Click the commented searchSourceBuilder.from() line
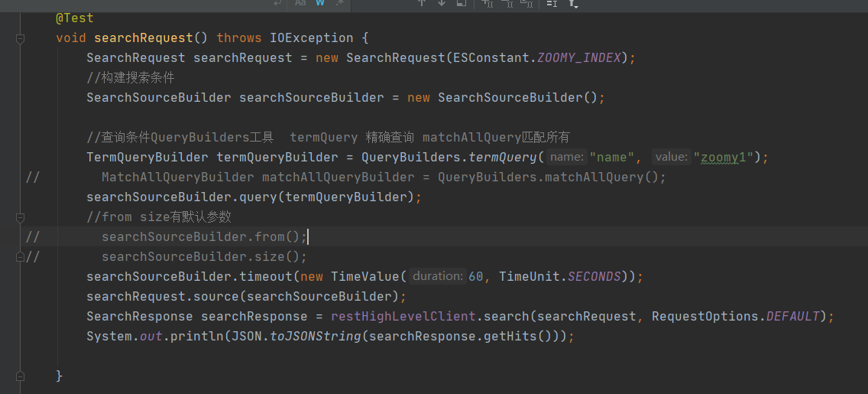This screenshot has width=868, height=394. (204, 236)
